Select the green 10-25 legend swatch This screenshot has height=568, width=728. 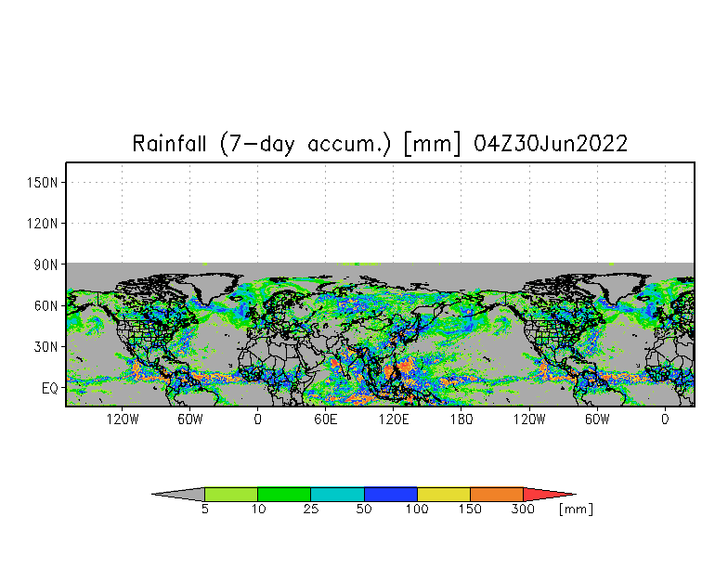click(x=284, y=494)
